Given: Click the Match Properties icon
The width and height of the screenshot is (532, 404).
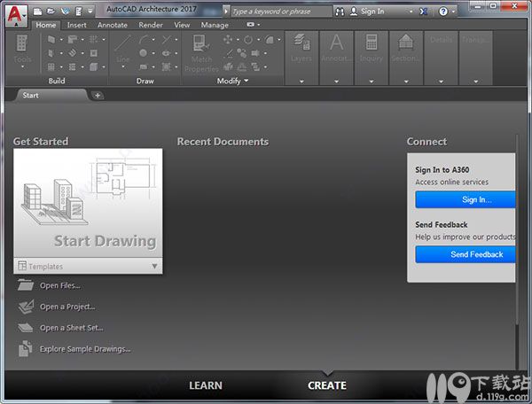Looking at the screenshot, I should tap(201, 43).
